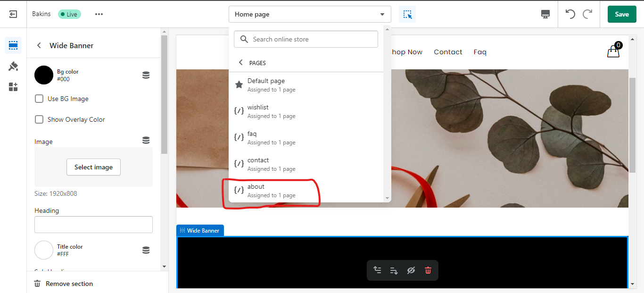Open the shopping cart bag icon
This screenshot has width=644, height=293.
click(x=614, y=50)
